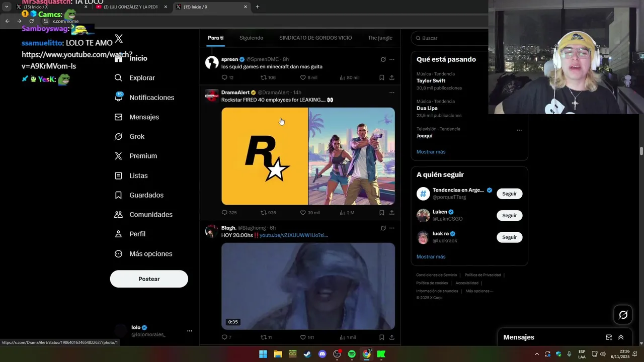
Task: Share DramaAlert's Rockstar post
Action: (392, 213)
